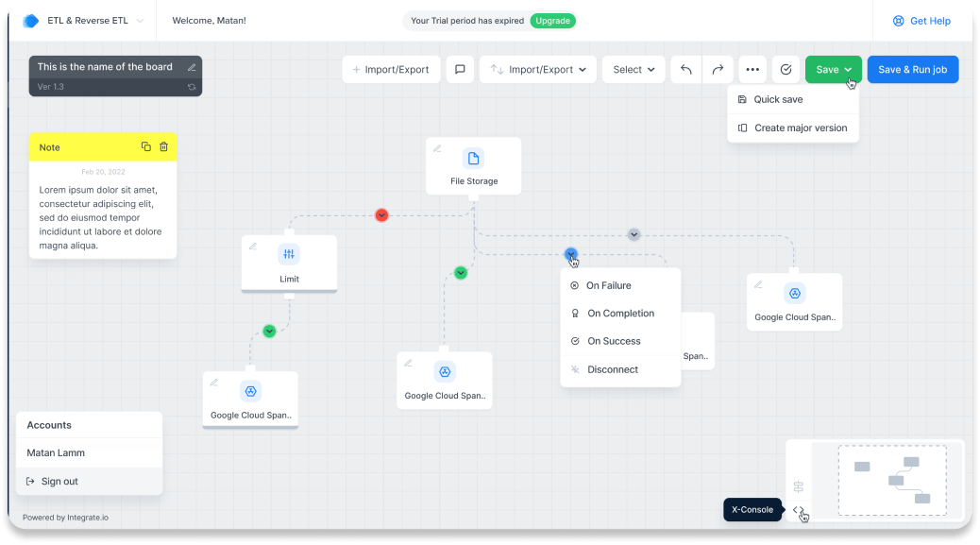980x545 pixels.
Task: Click the three-dots more options button
Action: (752, 70)
